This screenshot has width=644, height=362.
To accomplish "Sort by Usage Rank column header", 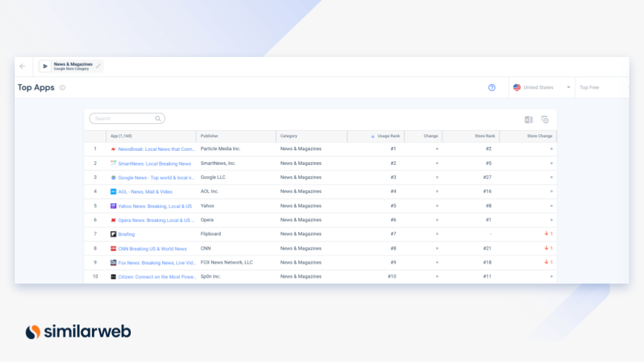I will [x=388, y=136].
